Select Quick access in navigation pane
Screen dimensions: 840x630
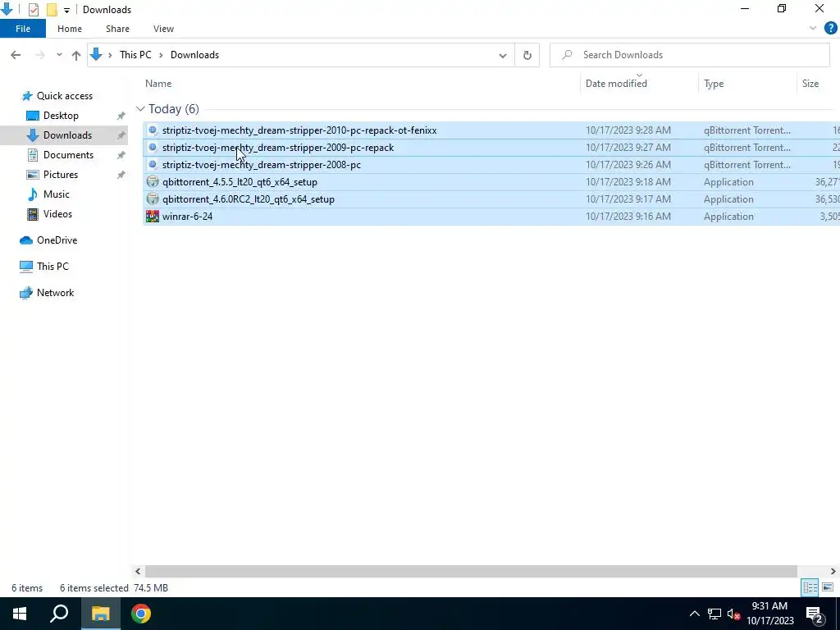(x=64, y=96)
